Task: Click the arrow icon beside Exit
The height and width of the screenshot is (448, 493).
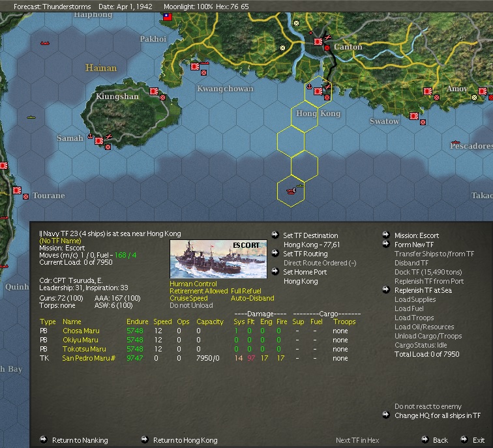Action: (x=464, y=440)
